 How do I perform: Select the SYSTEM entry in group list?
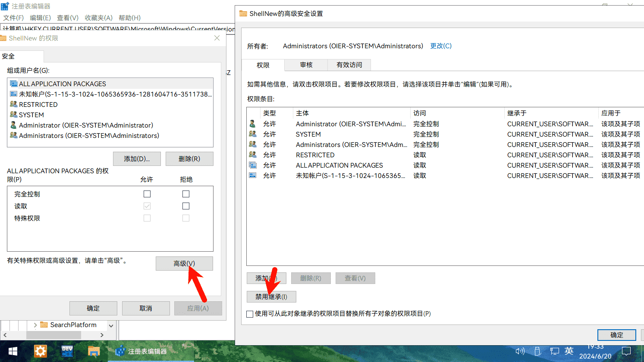(31, 115)
